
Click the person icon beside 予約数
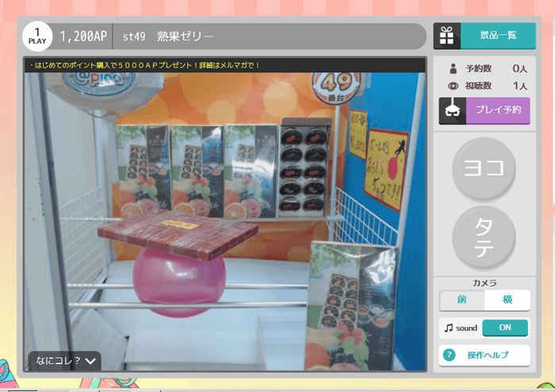[453, 68]
